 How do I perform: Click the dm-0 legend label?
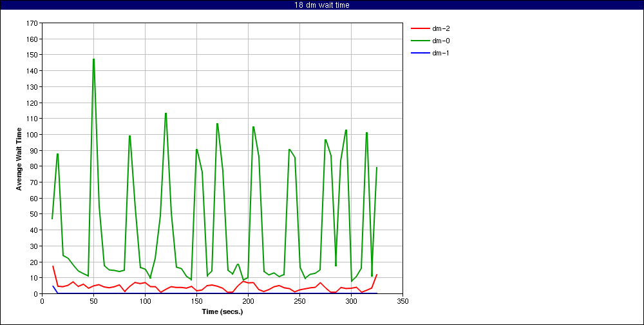click(440, 41)
